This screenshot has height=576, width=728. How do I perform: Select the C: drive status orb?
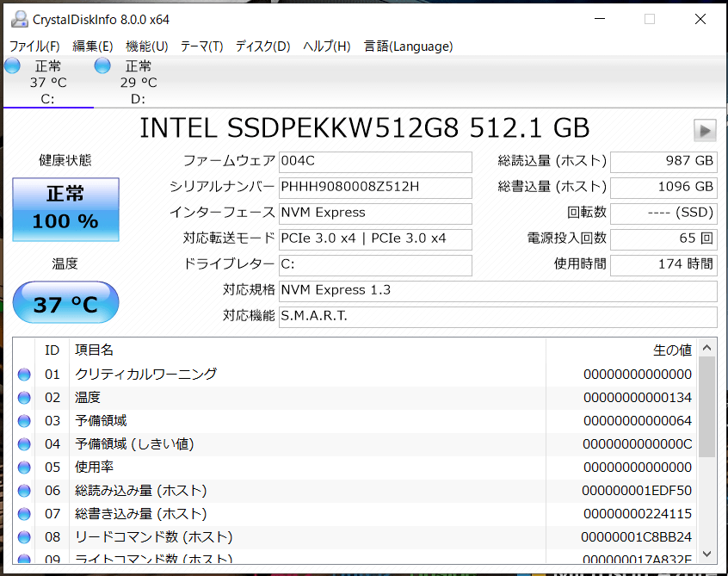tap(13, 66)
